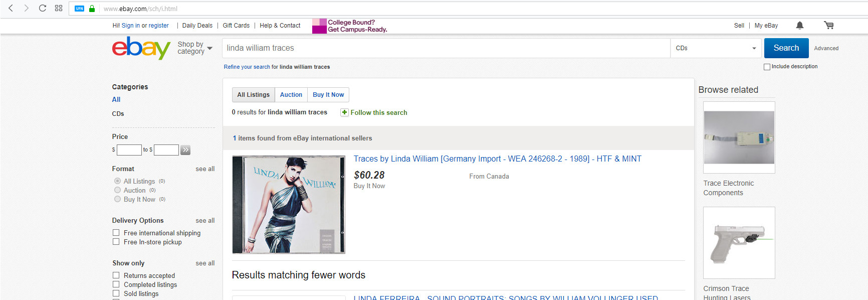Screen dimensions: 868x300
Task: Go to eBay home via logo
Action: point(141,48)
